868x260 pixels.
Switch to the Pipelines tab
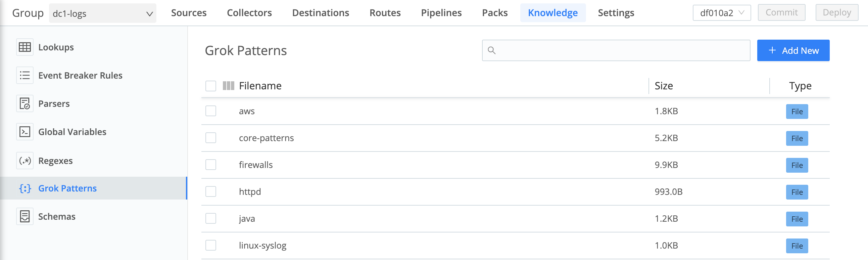click(441, 12)
